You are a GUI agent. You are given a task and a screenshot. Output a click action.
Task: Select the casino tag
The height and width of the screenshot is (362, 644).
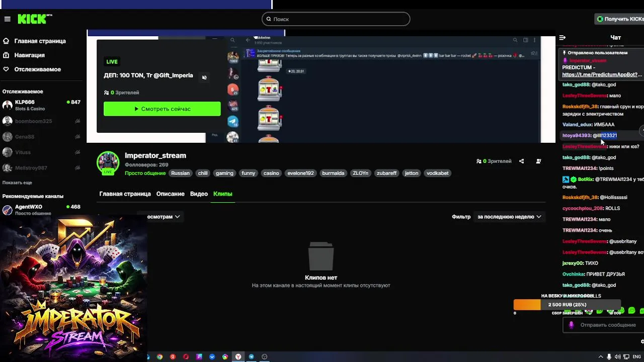pyautogui.click(x=271, y=173)
